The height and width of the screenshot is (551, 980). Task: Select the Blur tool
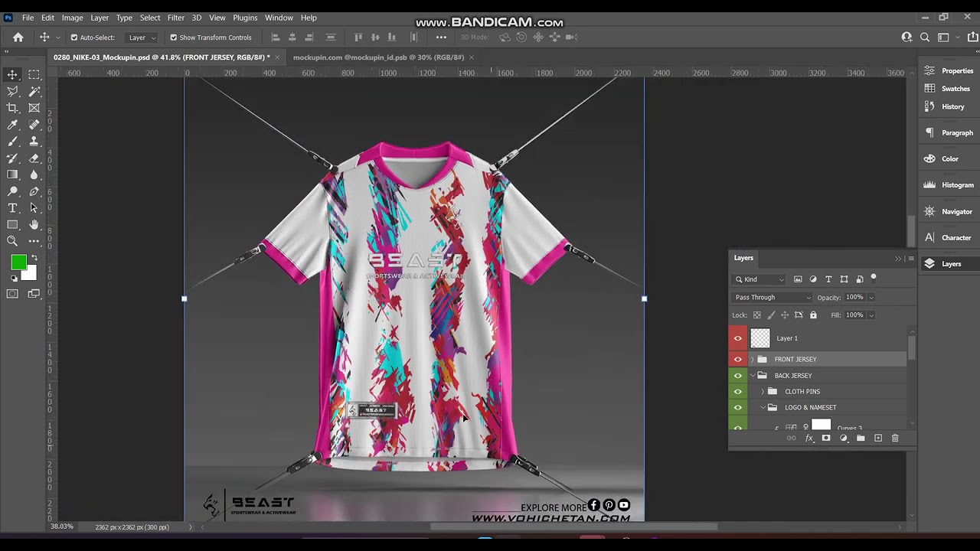pos(34,174)
